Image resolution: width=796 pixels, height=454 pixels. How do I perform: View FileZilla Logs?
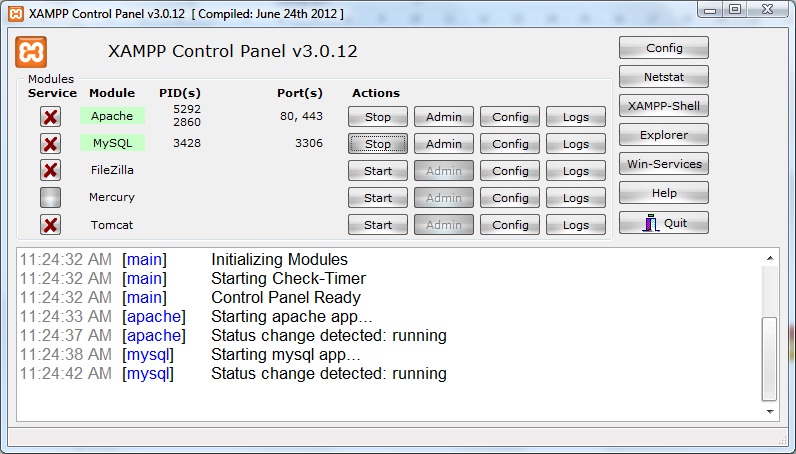tap(576, 171)
